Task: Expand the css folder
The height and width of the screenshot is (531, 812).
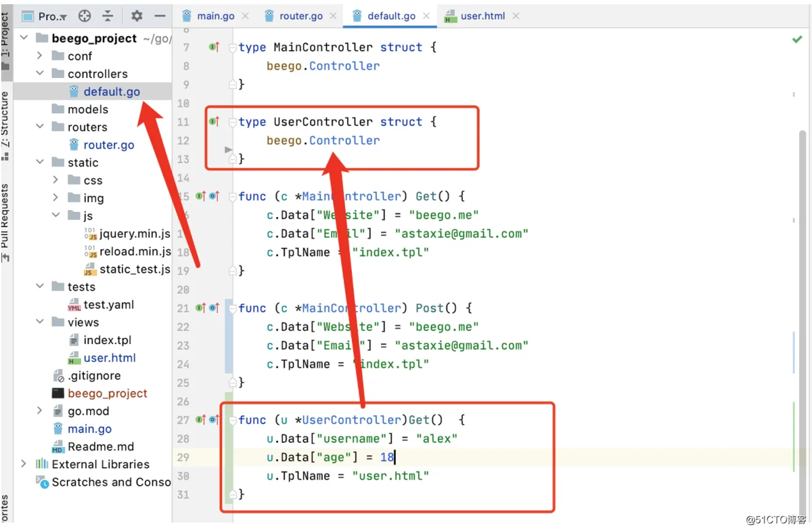Action: [x=56, y=179]
